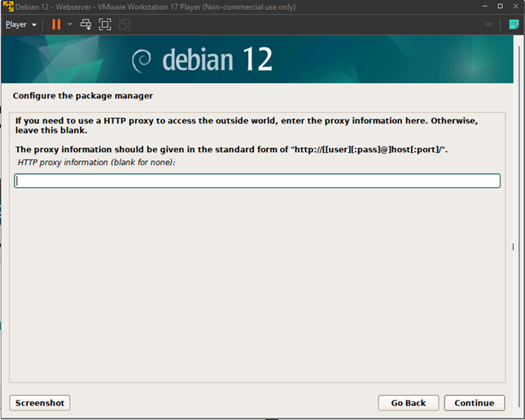525x420 pixels.
Task: Click the VMware icon in the title bar
Action: (8, 7)
